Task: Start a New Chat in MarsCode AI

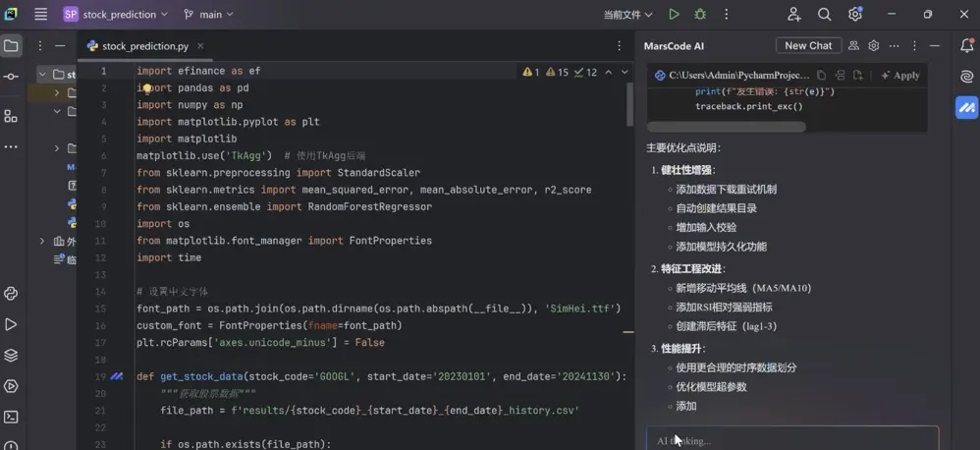Action: coord(808,45)
